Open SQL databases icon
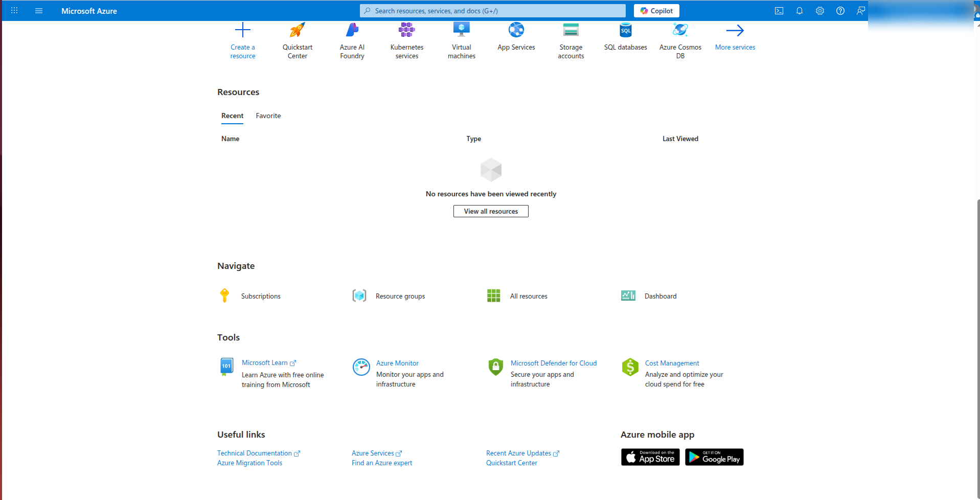Screen dimensions: 980x500 pos(626,30)
